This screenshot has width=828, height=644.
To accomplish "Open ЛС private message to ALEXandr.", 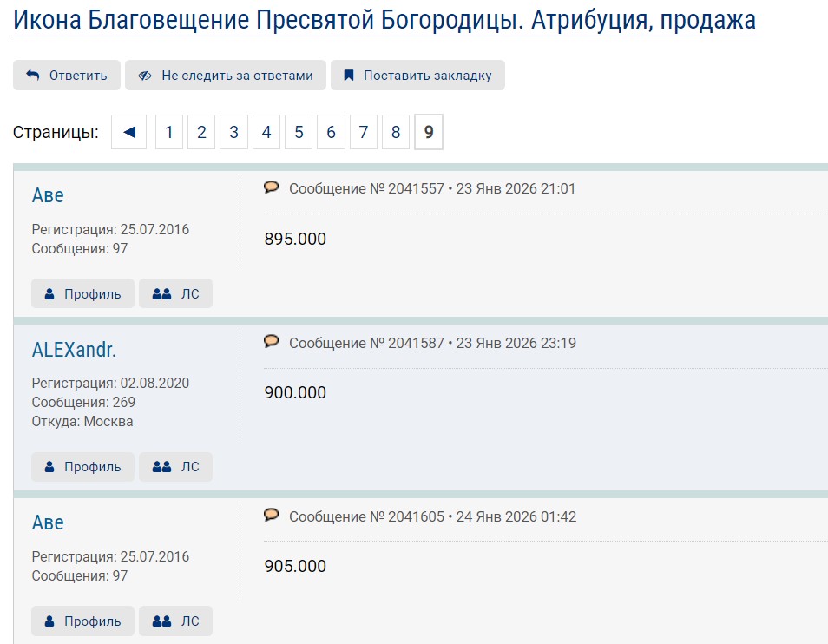I will [x=175, y=467].
